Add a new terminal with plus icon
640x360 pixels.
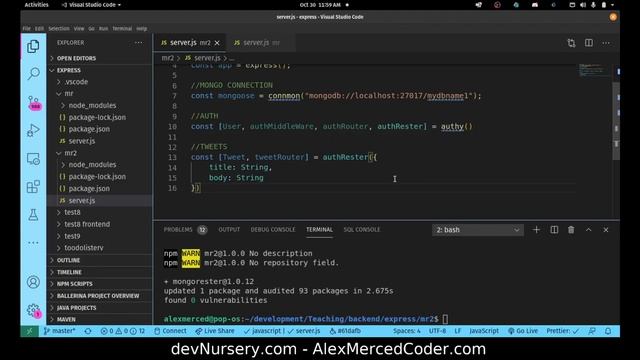point(536,230)
